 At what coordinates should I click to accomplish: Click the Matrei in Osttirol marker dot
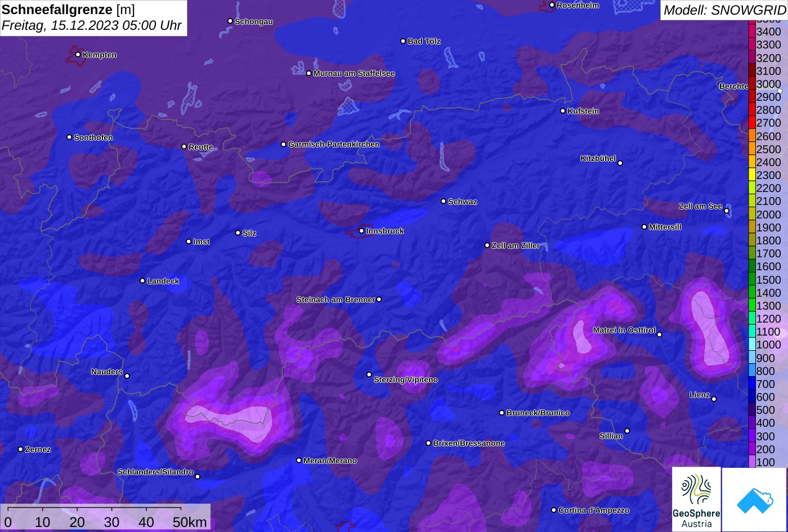[x=660, y=334]
